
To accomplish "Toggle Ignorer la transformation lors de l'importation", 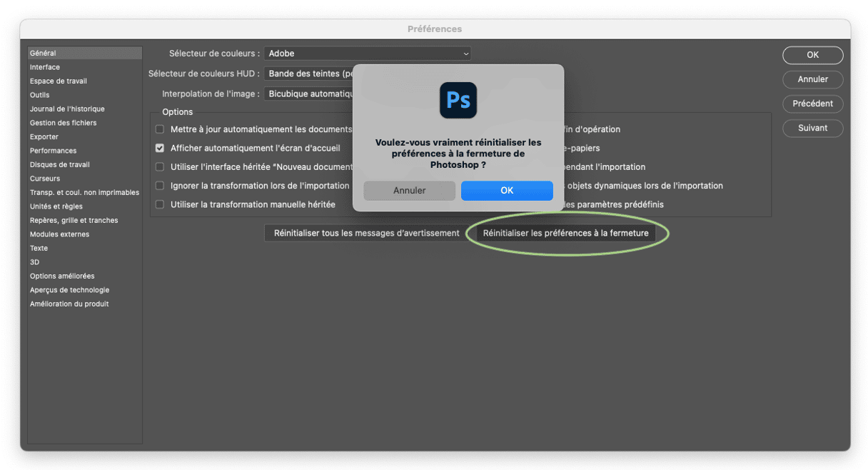I will pos(160,186).
